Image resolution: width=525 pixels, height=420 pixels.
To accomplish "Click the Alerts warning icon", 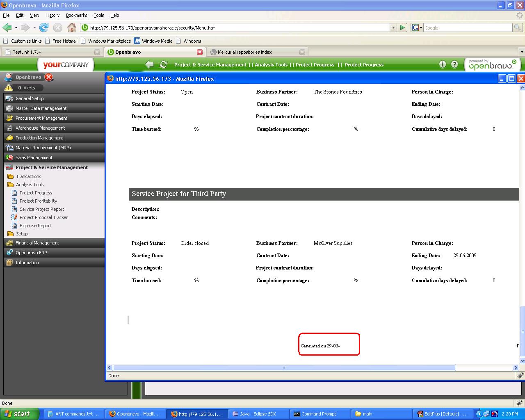I will point(9,87).
